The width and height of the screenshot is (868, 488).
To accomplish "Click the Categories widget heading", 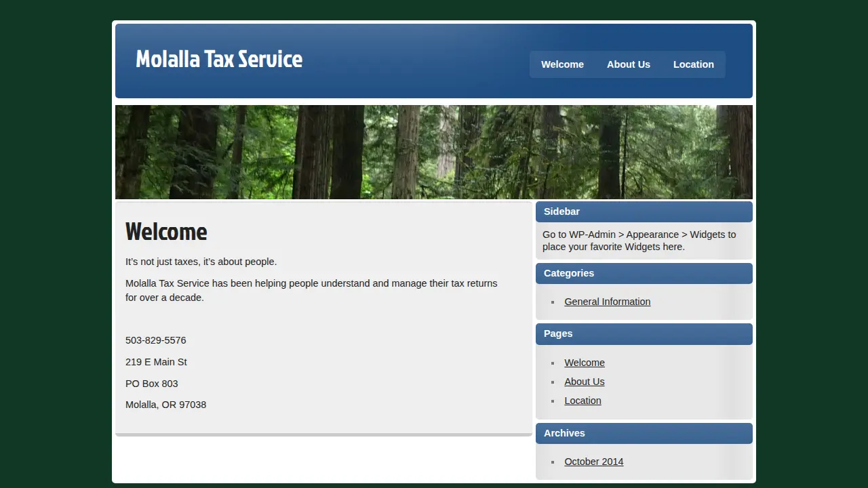I will pos(644,273).
